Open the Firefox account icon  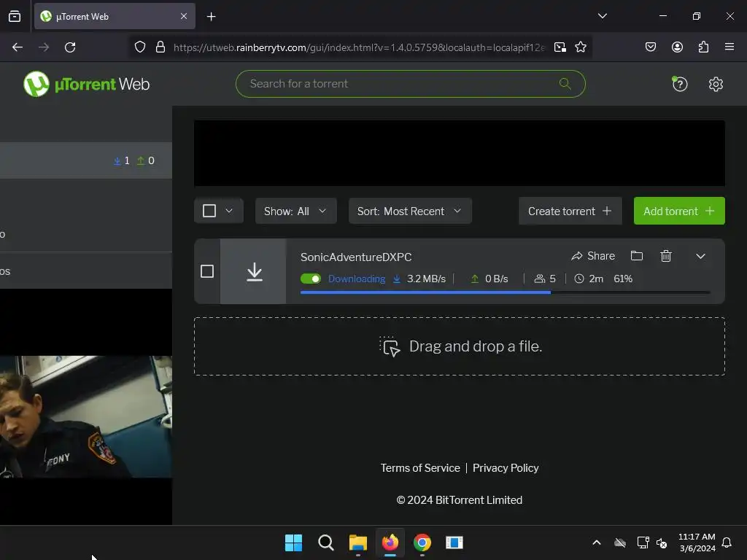(x=677, y=47)
